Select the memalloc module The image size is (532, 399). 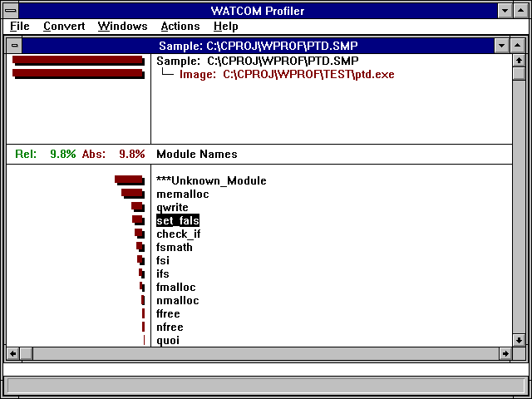tap(182, 194)
